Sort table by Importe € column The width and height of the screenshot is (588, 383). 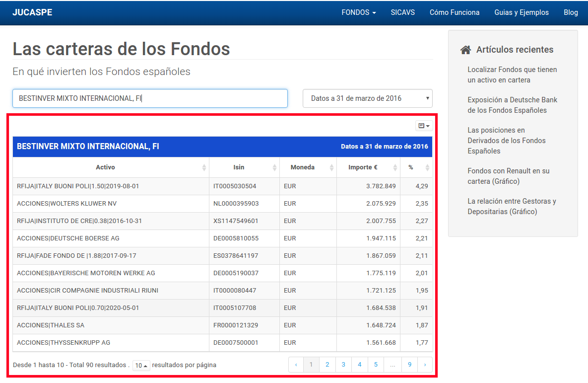point(369,167)
